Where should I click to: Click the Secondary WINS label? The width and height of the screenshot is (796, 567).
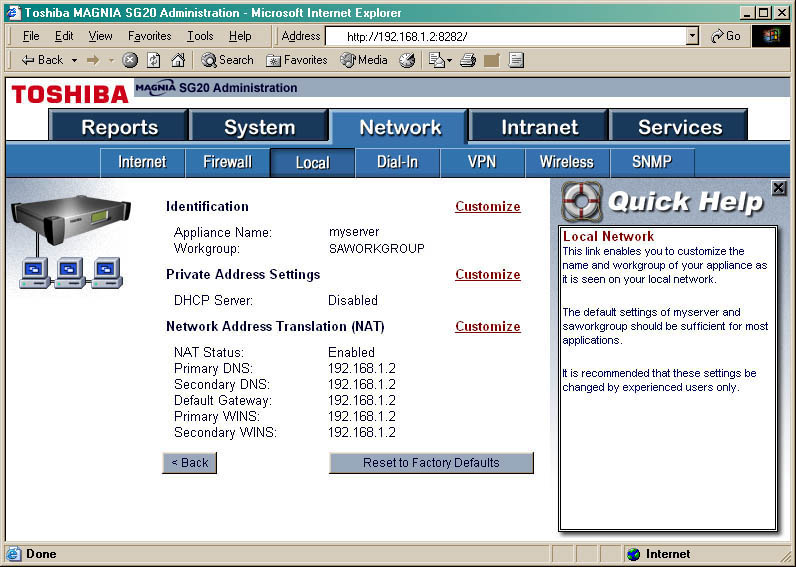coord(225,432)
